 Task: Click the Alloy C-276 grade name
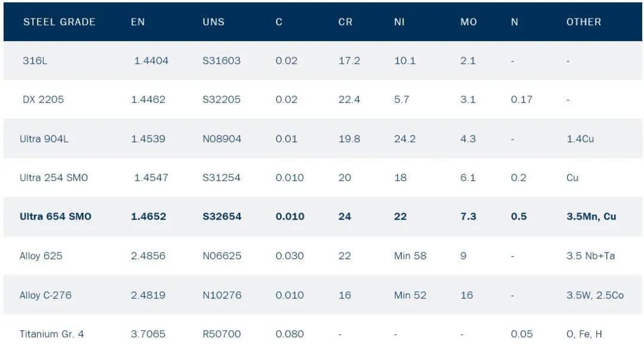click(x=46, y=295)
